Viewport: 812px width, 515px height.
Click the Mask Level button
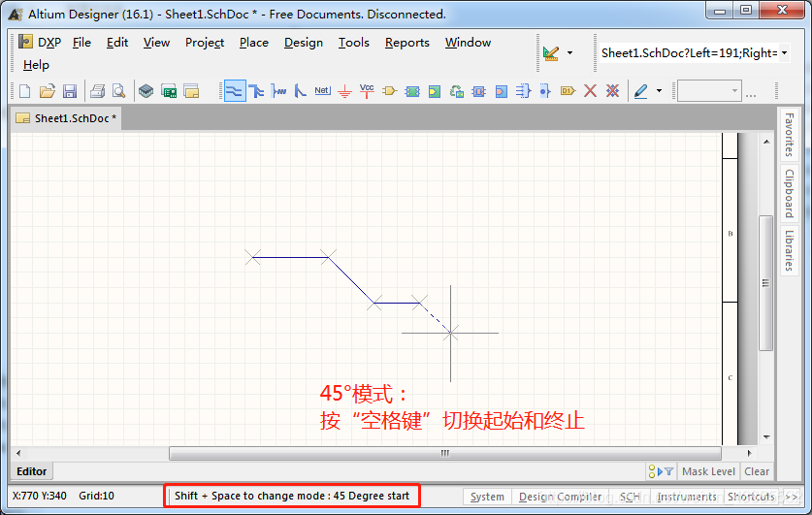click(708, 471)
